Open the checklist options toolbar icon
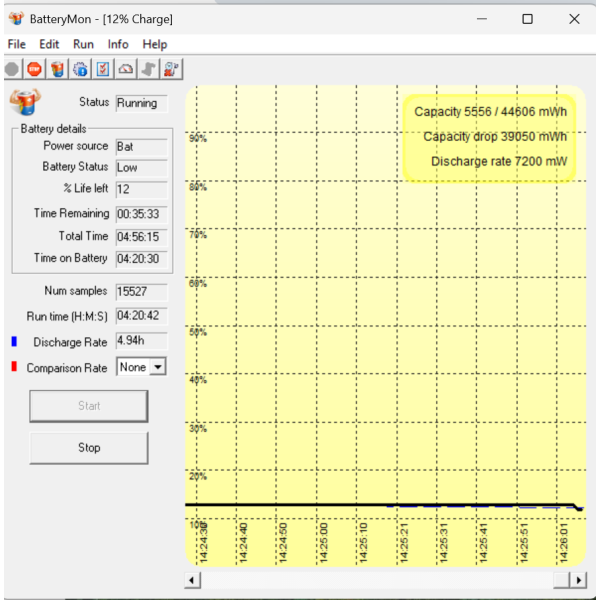The width and height of the screenshot is (600, 600). pyautogui.click(x=103, y=69)
